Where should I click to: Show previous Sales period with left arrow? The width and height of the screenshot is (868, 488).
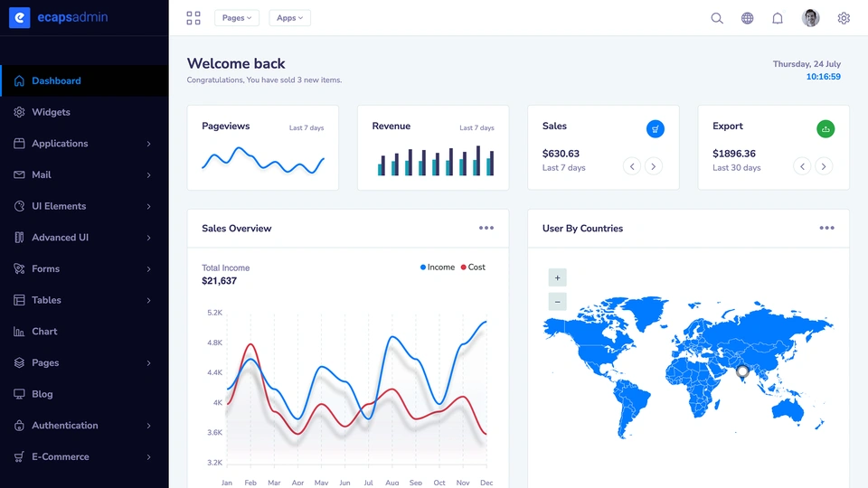[x=632, y=166]
